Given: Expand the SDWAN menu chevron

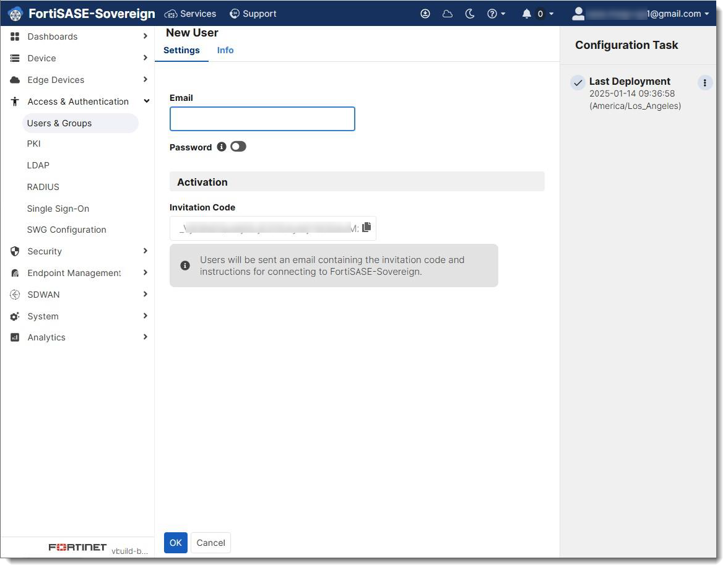Looking at the screenshot, I should pos(145,295).
